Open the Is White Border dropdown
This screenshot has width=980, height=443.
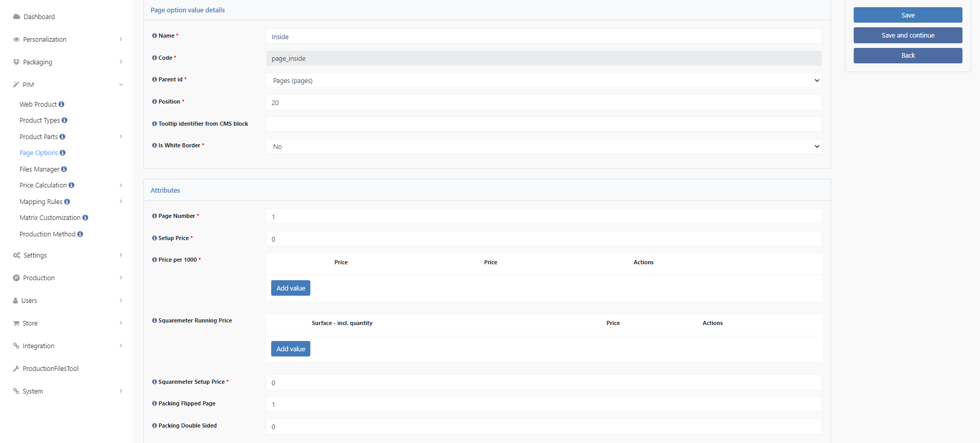tap(544, 146)
